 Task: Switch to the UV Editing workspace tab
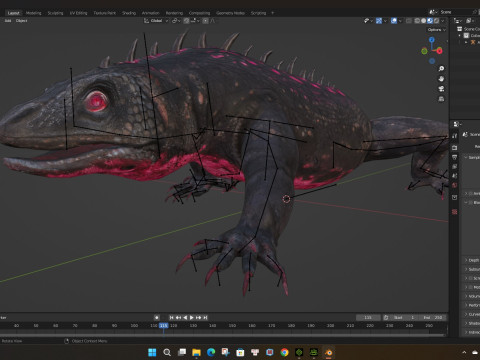[x=78, y=13]
